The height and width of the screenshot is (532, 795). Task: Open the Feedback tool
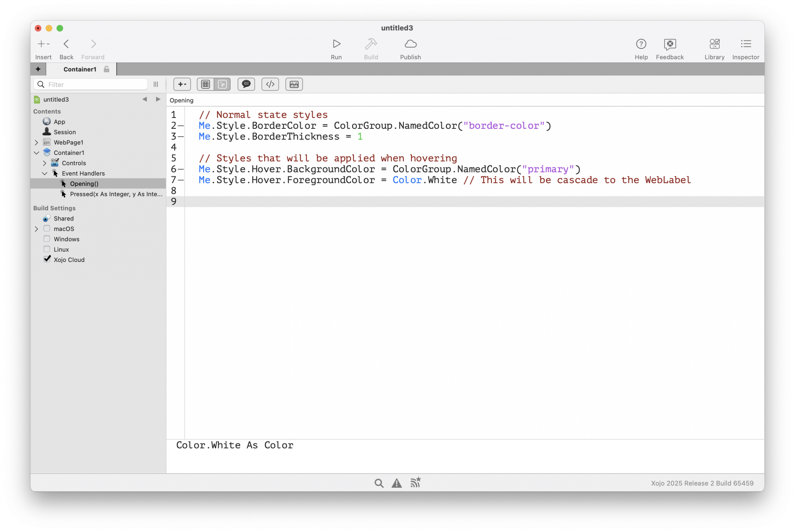click(670, 44)
